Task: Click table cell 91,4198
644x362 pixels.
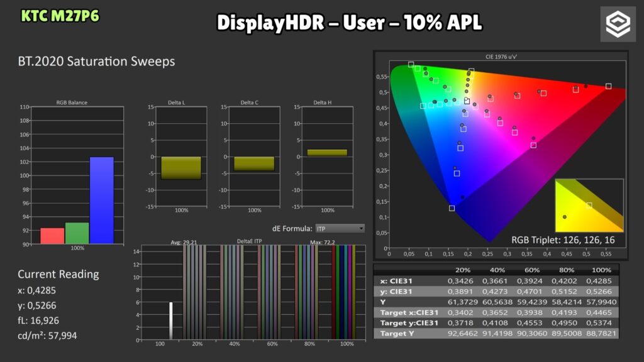Action: 497,333
